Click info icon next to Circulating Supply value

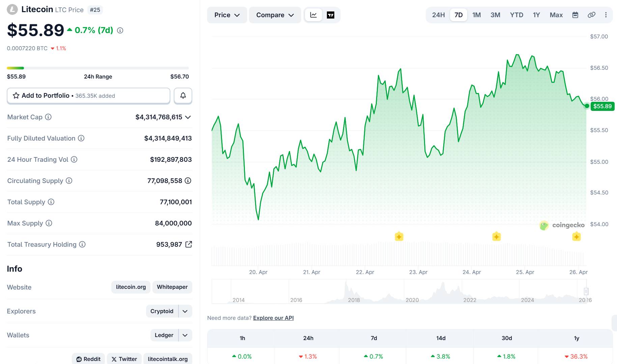point(188,181)
